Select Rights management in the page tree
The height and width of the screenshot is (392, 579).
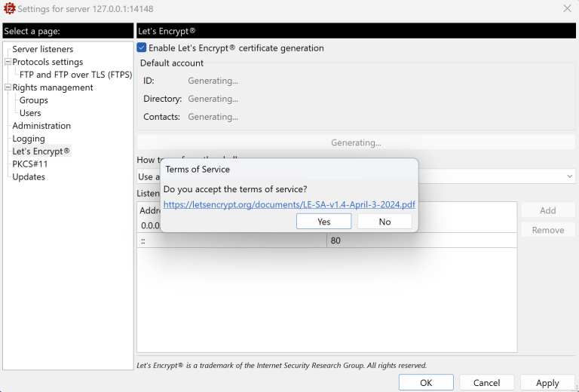[53, 87]
